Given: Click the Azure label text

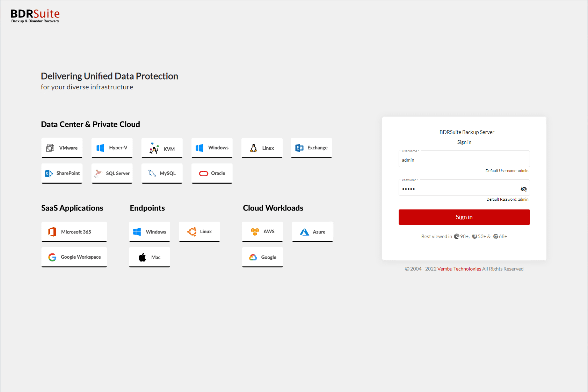Looking at the screenshot, I should [x=319, y=232].
